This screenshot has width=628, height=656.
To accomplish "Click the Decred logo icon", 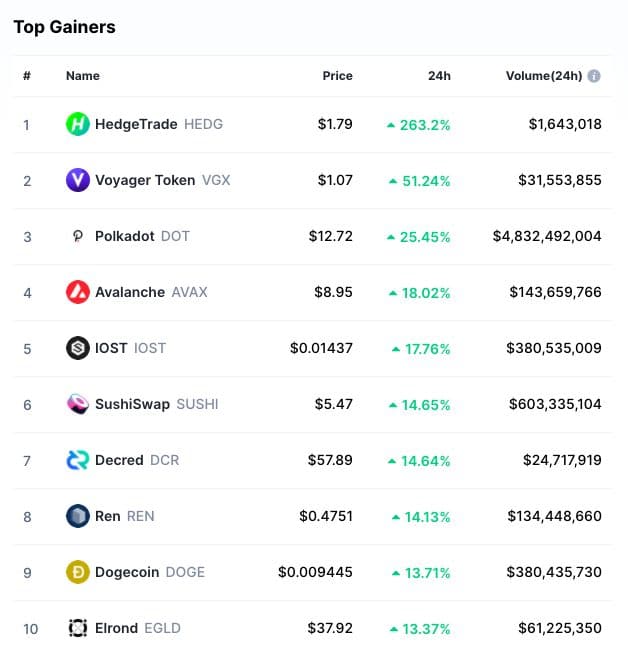I will click(78, 461).
